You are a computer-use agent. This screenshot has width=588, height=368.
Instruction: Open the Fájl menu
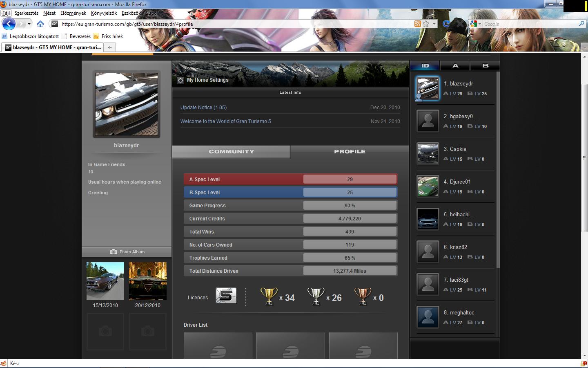pyautogui.click(x=6, y=13)
